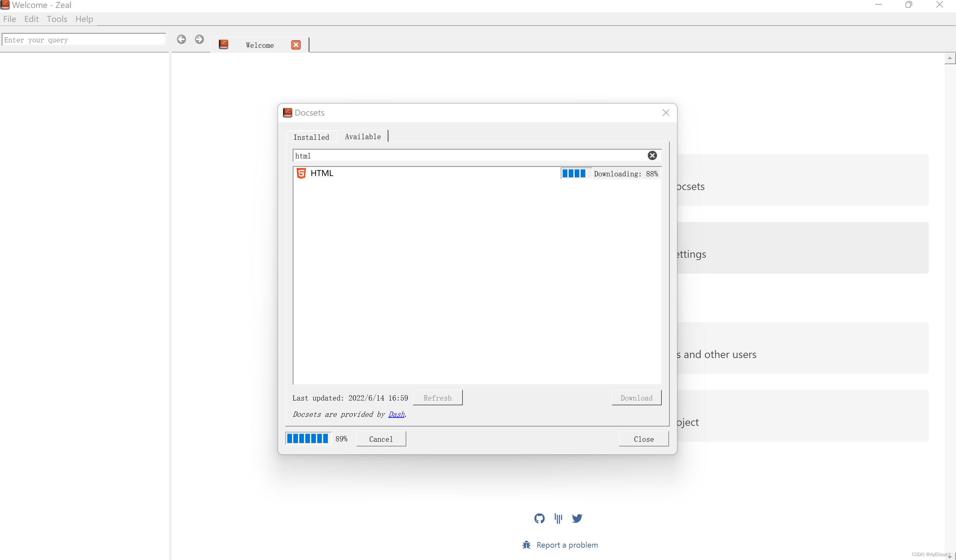This screenshot has height=560, width=956.
Task: Go back with the left arrow icon
Action: click(x=181, y=39)
